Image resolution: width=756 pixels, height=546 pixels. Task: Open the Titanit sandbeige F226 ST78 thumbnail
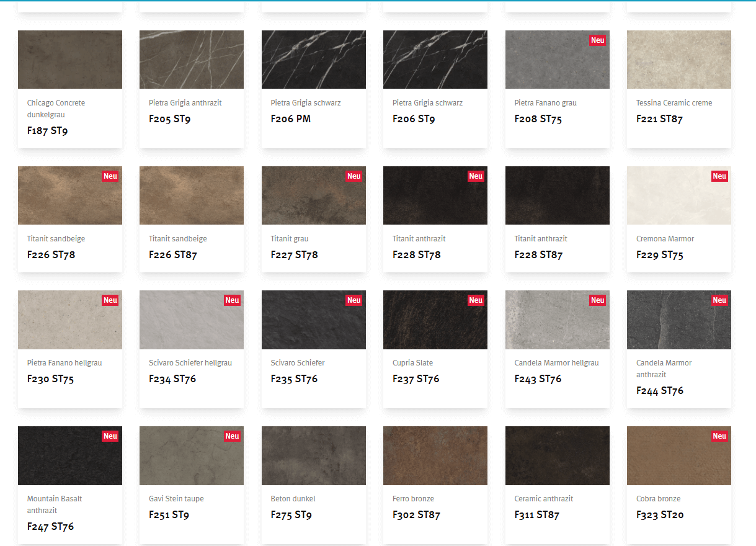(70, 195)
